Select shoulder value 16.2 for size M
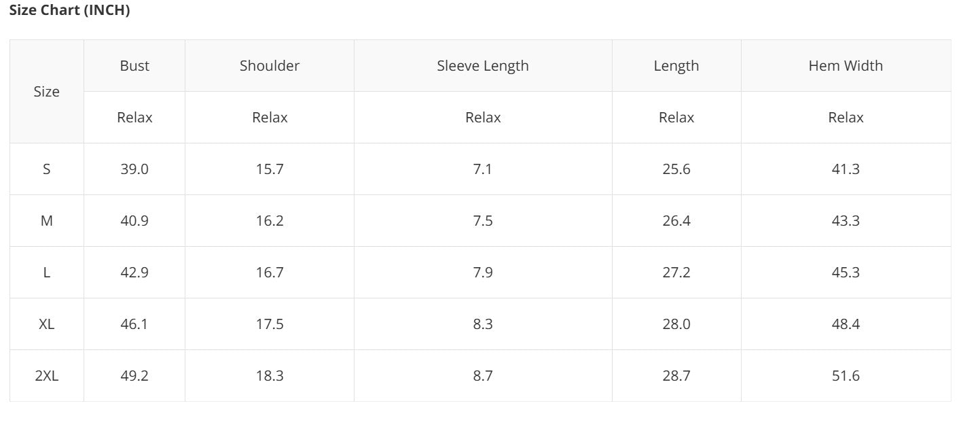Viewport: 980px width, 431px height. (x=270, y=221)
